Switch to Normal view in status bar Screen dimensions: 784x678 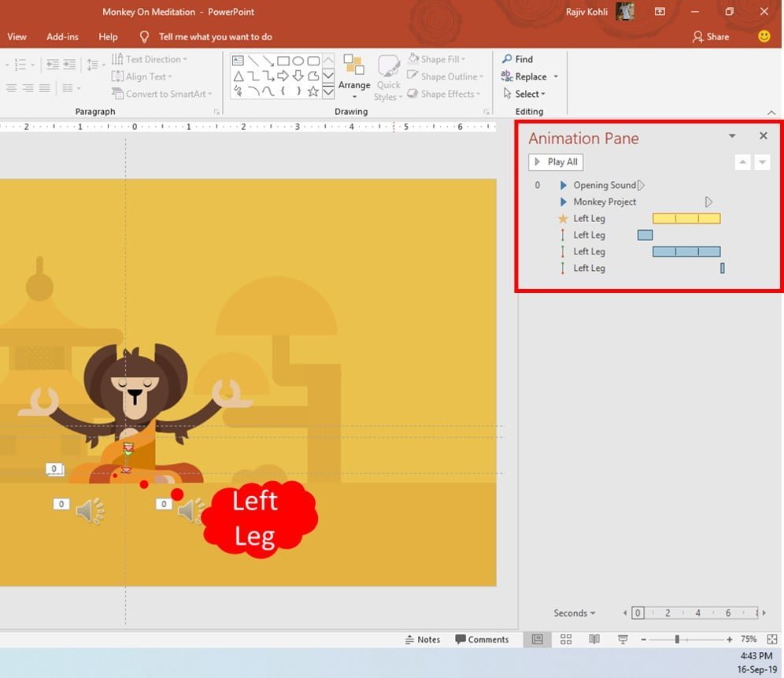(x=538, y=639)
